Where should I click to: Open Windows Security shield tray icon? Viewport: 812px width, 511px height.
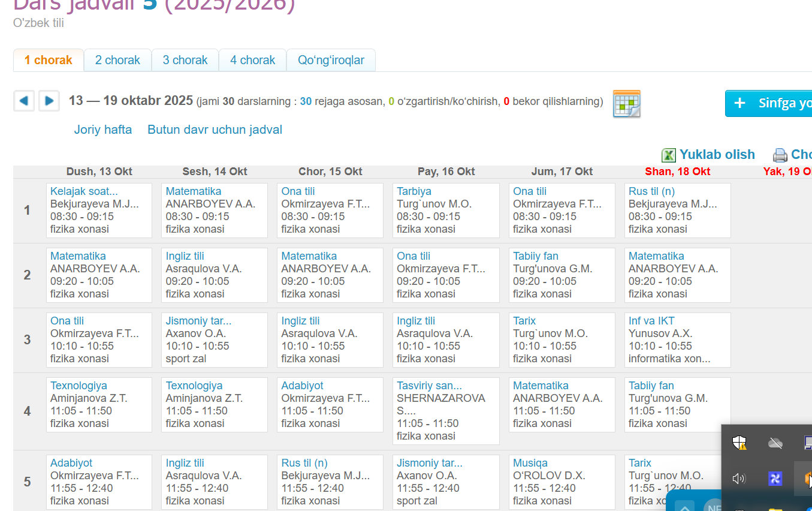[x=739, y=443]
